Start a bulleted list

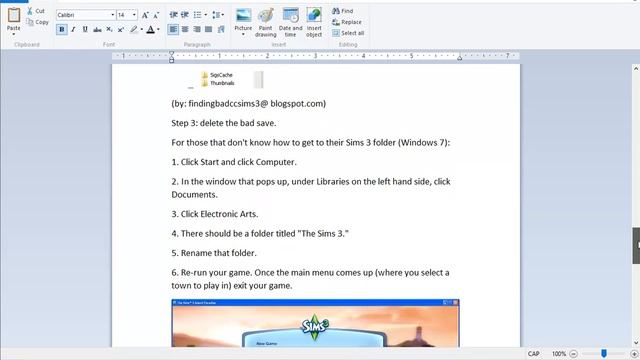tap(198, 15)
